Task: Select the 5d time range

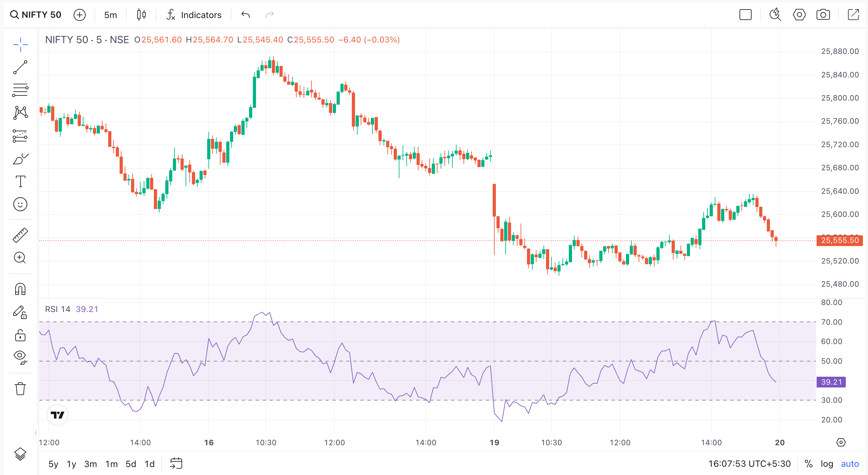Action: tap(131, 464)
